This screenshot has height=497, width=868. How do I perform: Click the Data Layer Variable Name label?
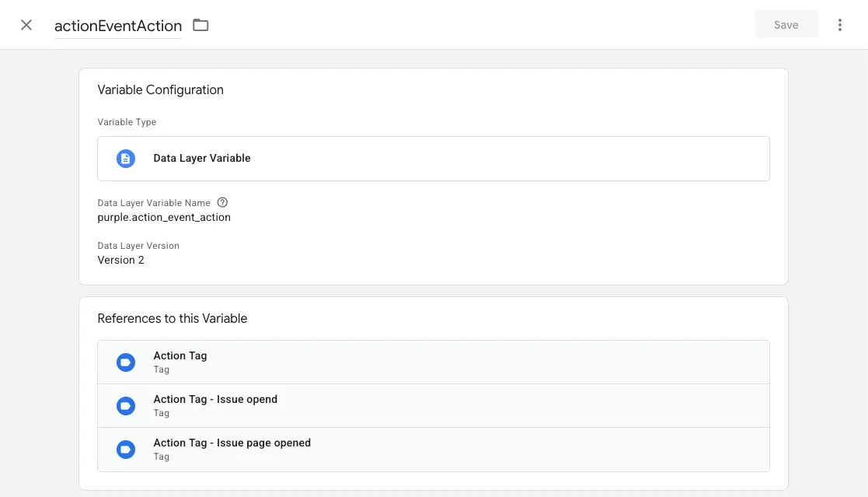point(154,203)
